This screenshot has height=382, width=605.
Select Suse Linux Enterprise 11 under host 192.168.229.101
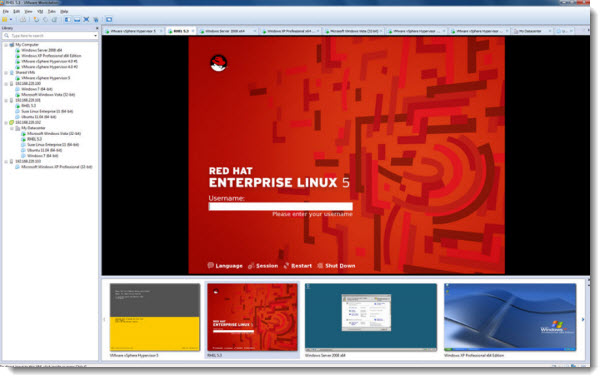point(47,112)
